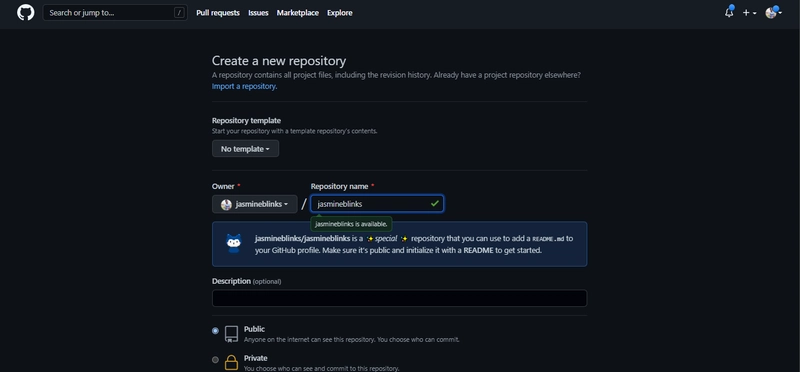Click the Repository template label
The height and width of the screenshot is (372, 800).
pos(246,120)
